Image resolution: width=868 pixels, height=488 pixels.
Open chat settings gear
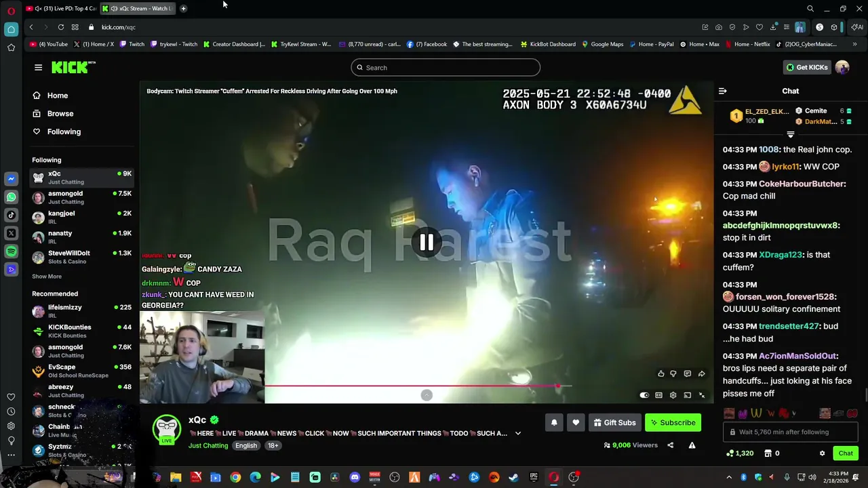pos(822,453)
